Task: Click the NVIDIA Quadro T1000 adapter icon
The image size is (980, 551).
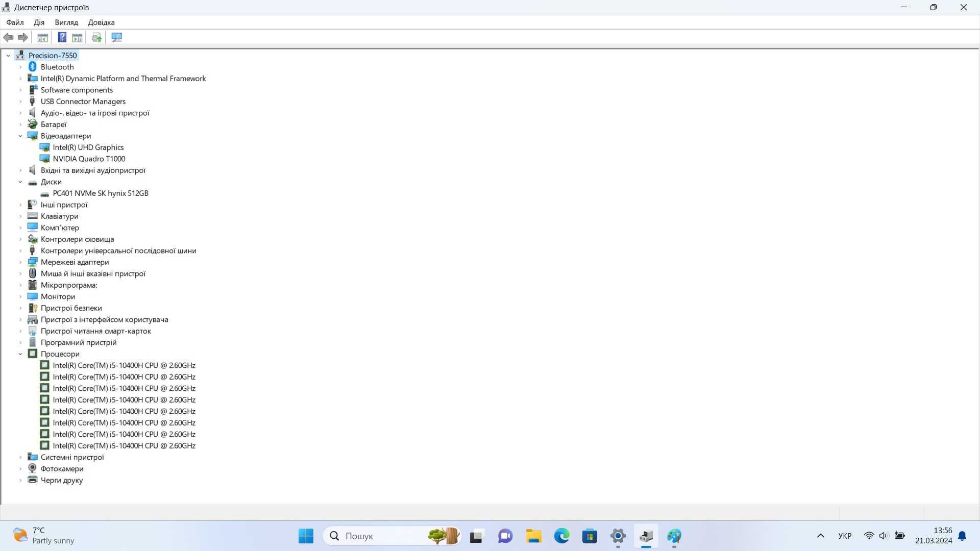Action: (x=45, y=159)
